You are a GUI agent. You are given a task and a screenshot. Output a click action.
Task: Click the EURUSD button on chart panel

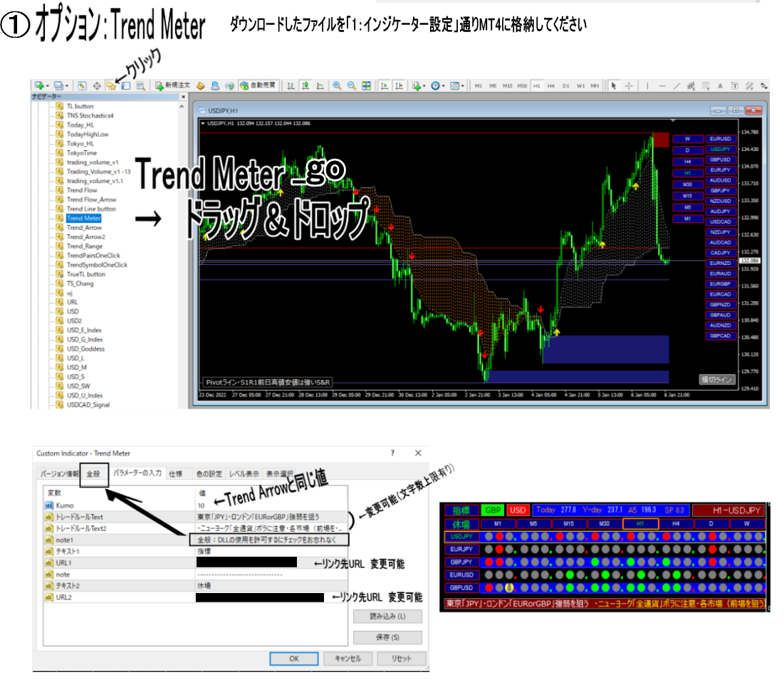click(x=720, y=140)
